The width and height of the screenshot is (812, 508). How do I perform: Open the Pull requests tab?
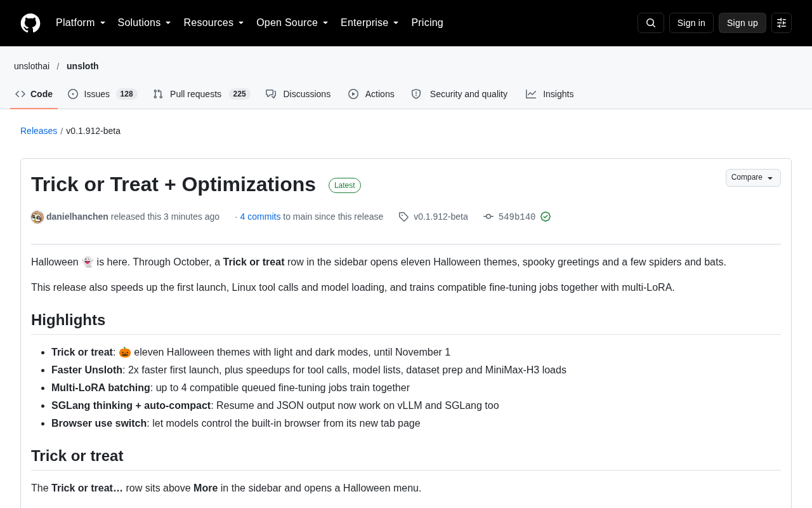tap(202, 94)
